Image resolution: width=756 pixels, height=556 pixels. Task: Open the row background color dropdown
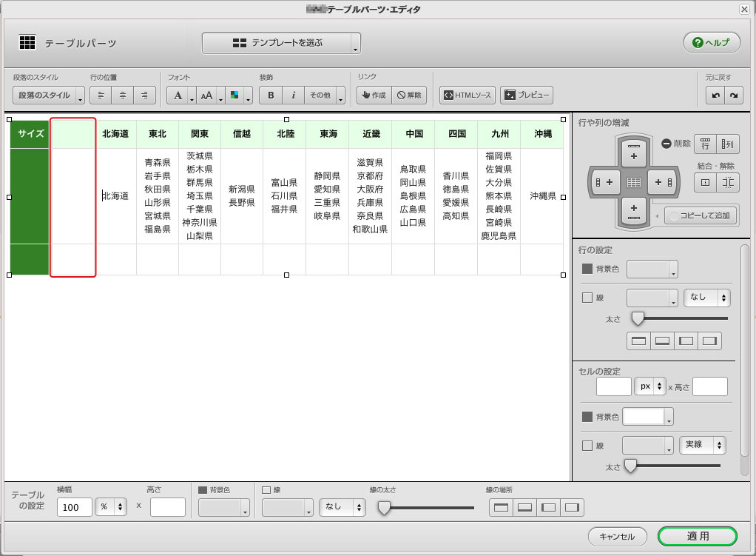pos(652,269)
